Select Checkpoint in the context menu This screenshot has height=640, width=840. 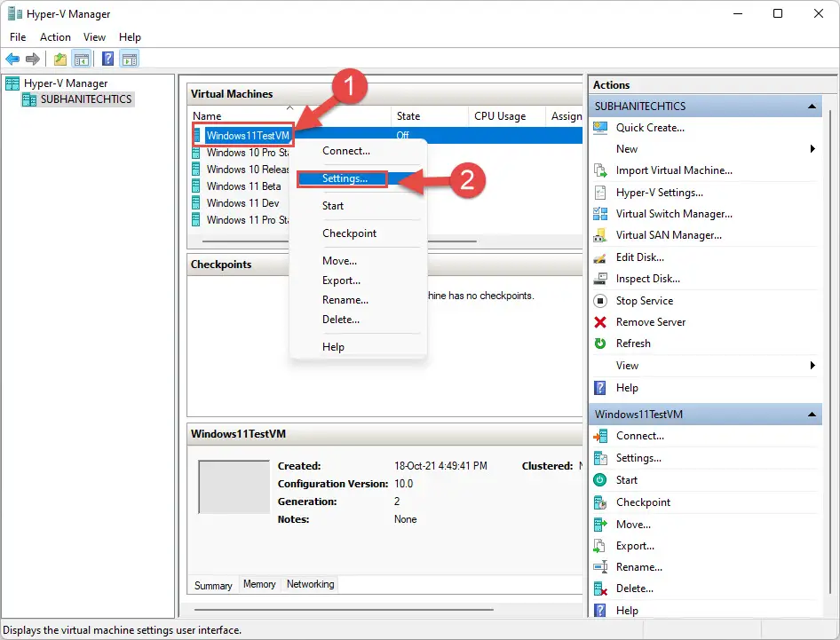click(x=358, y=233)
